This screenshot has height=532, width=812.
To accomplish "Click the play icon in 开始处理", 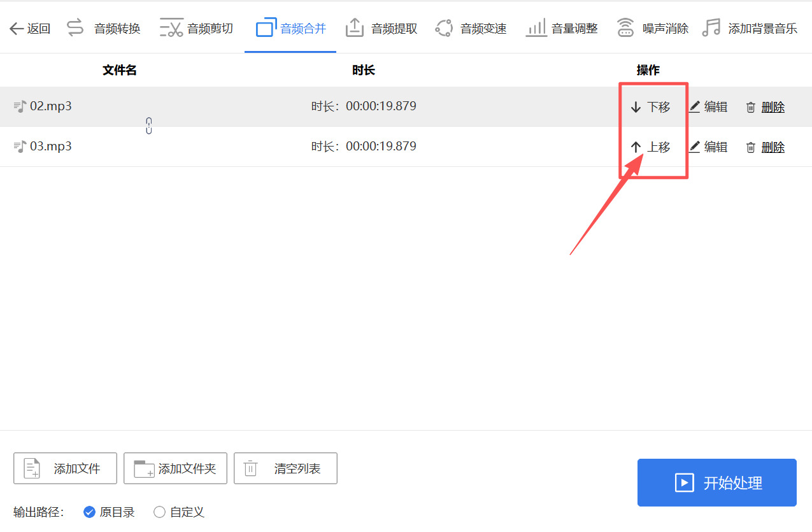I will tap(685, 483).
